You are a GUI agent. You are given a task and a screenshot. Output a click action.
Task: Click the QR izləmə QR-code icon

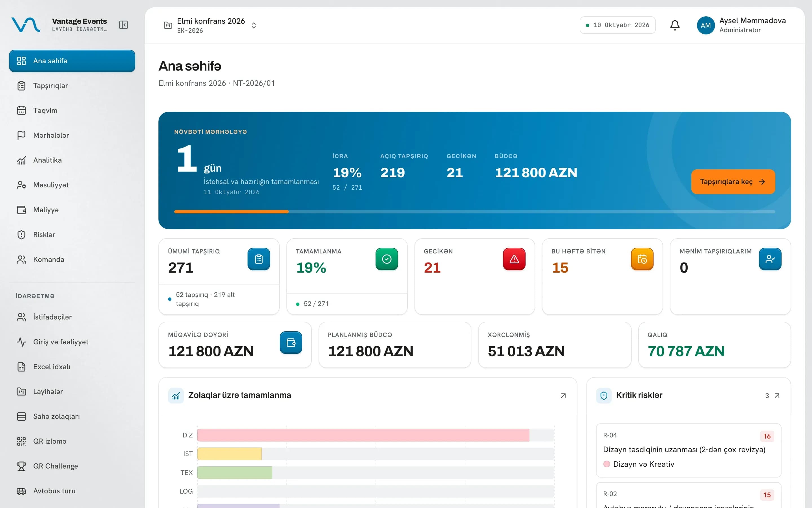point(21,441)
